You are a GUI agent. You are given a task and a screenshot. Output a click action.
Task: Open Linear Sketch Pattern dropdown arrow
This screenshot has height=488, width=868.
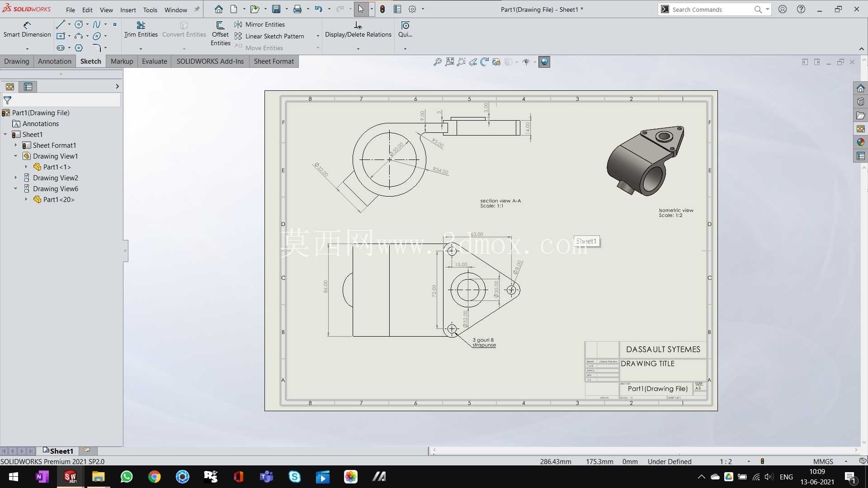point(318,36)
